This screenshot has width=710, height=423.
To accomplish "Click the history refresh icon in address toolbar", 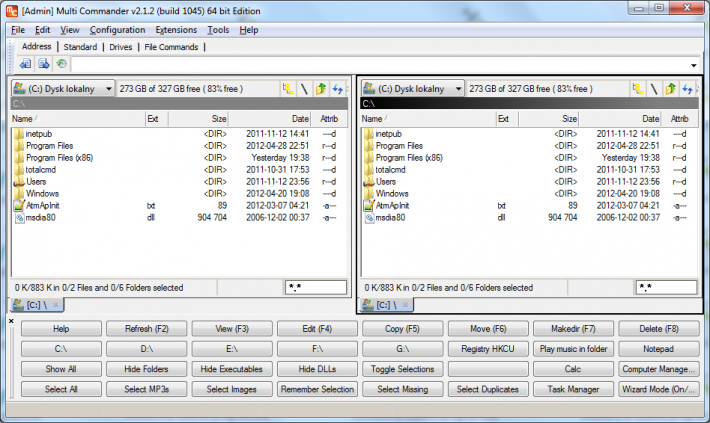I will (62, 64).
